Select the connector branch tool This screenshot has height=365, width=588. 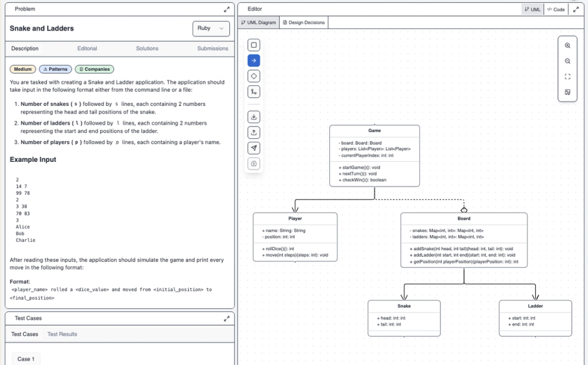[x=254, y=92]
